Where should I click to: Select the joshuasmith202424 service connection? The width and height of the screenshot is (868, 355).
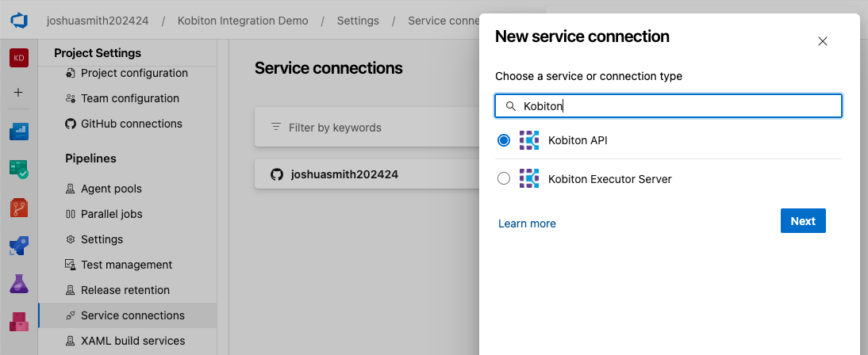(x=344, y=174)
